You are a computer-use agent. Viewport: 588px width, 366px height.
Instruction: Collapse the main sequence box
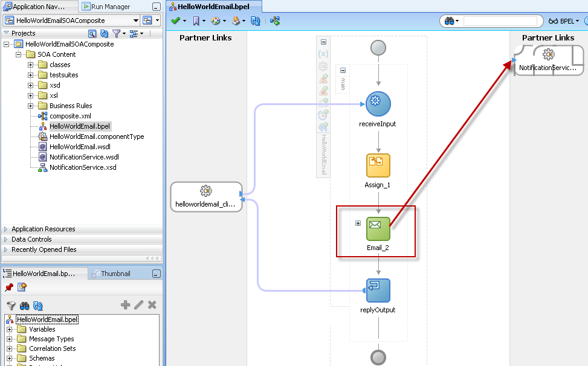343,70
